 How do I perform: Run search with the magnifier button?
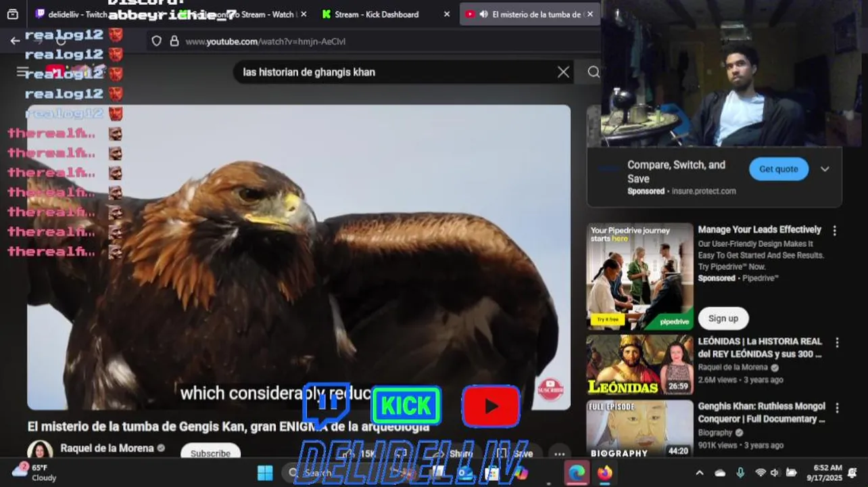coord(593,72)
